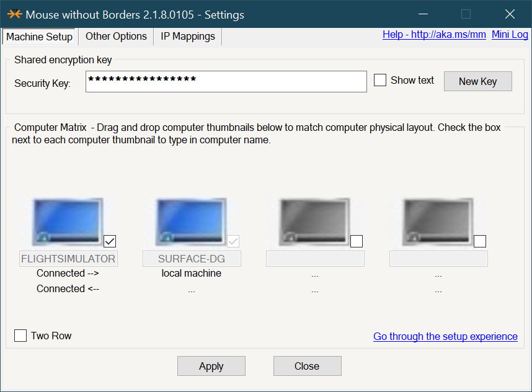
Task: Check the box beside the fourth computer thumbnail
Action: (480, 241)
